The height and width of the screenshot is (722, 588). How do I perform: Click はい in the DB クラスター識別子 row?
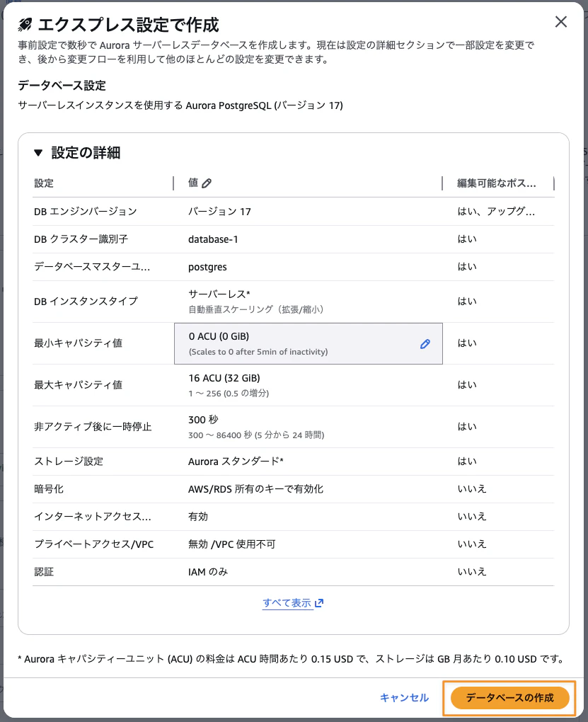click(467, 239)
